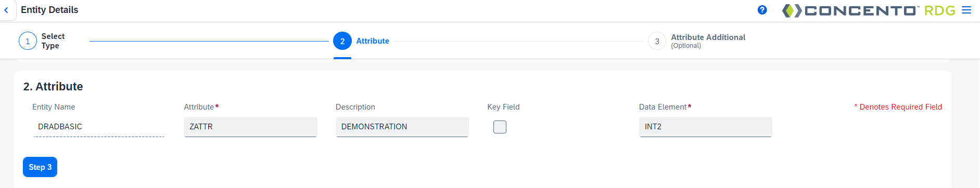Select the Entity Name field DRADBASIC
This screenshot has width=980, height=188.
click(x=99, y=127)
